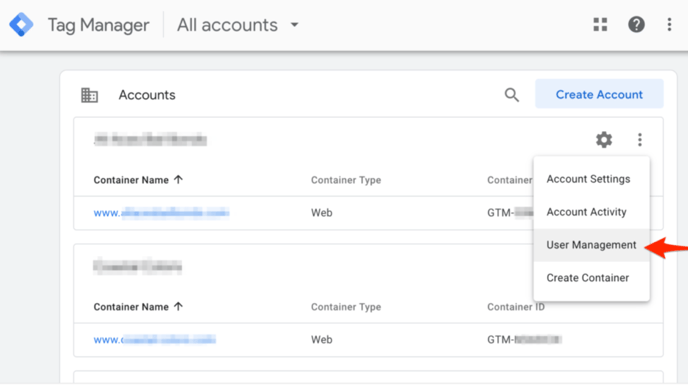This screenshot has height=385, width=688.
Task: Click second table's Container Type header
Action: 346,307
